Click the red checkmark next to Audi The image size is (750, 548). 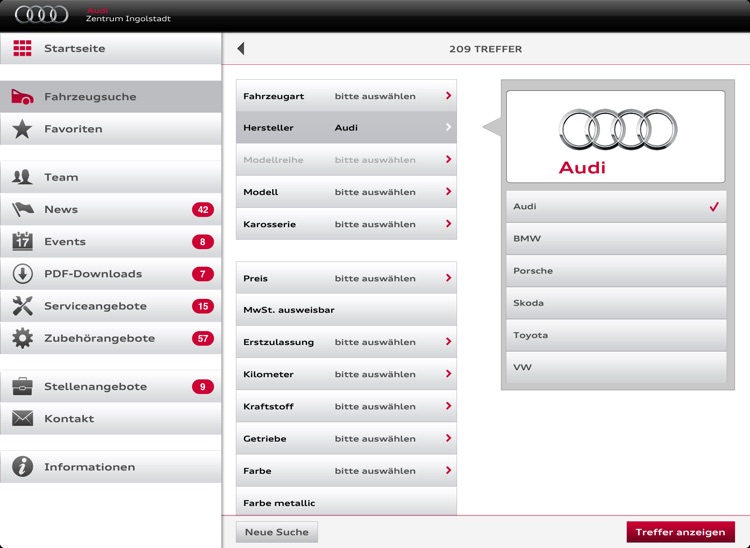click(714, 207)
